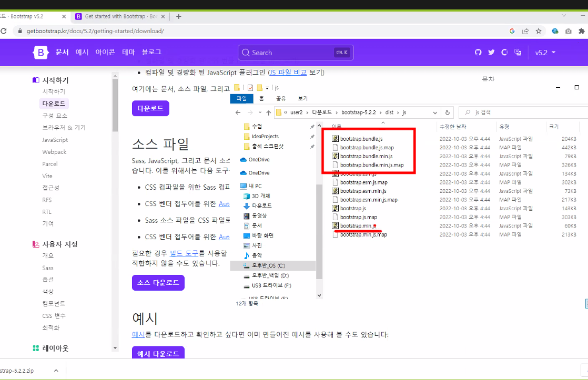Open the GitHub icon link in navbar
The image size is (588, 380).
tap(478, 53)
